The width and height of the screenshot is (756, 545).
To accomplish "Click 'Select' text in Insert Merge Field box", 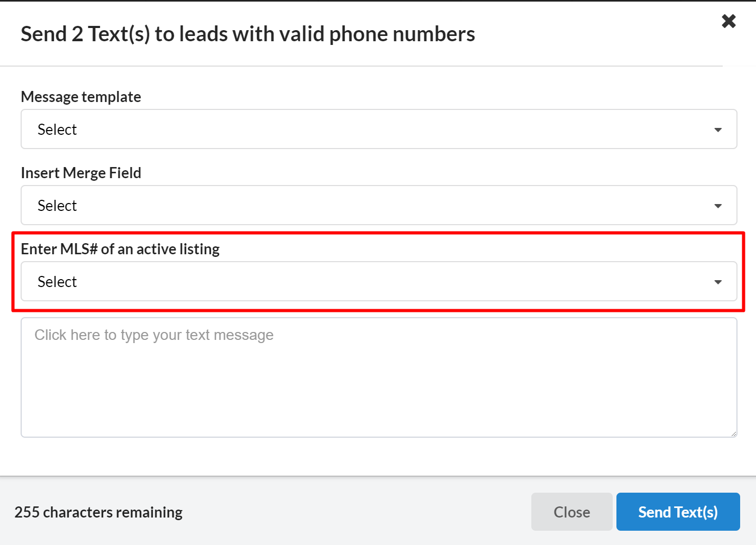I will (57, 206).
